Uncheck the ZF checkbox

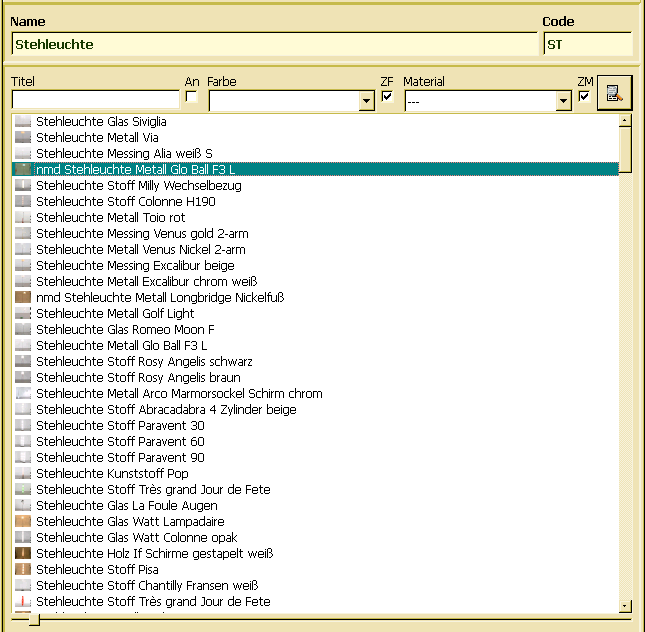click(387, 97)
